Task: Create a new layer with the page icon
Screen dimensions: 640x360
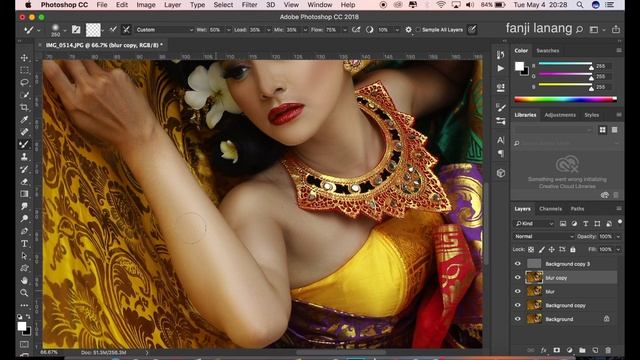Action: 595,350
